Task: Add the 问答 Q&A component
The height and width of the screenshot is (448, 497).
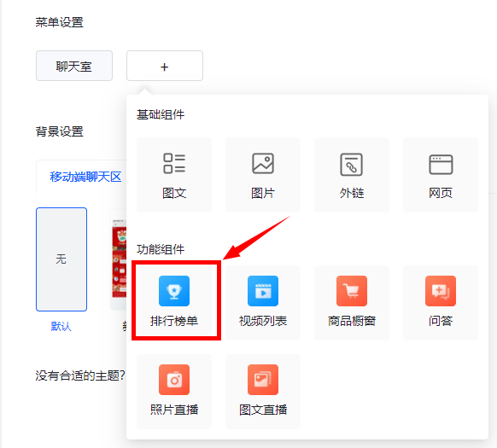Action: pyautogui.click(x=441, y=303)
